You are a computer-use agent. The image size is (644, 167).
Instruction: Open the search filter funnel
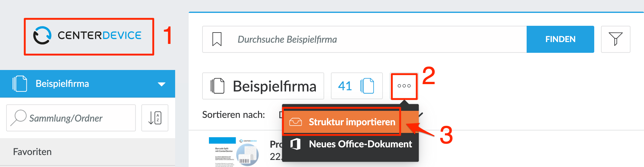(x=615, y=39)
